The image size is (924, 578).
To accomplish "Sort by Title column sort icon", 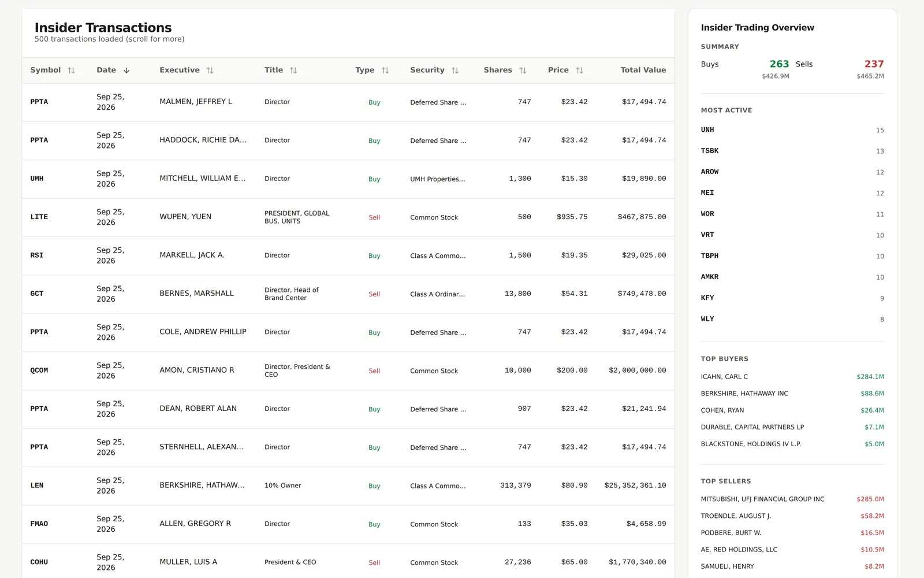I will (293, 71).
